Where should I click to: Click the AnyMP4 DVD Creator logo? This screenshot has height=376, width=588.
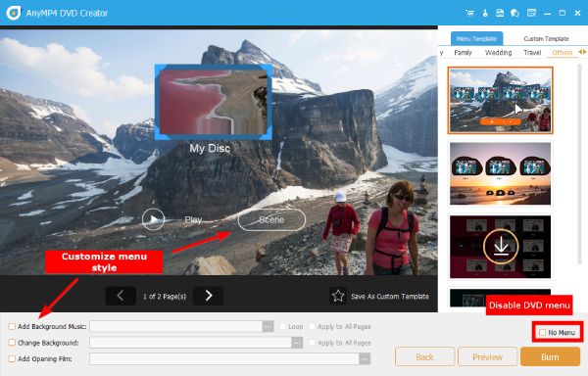[x=14, y=13]
